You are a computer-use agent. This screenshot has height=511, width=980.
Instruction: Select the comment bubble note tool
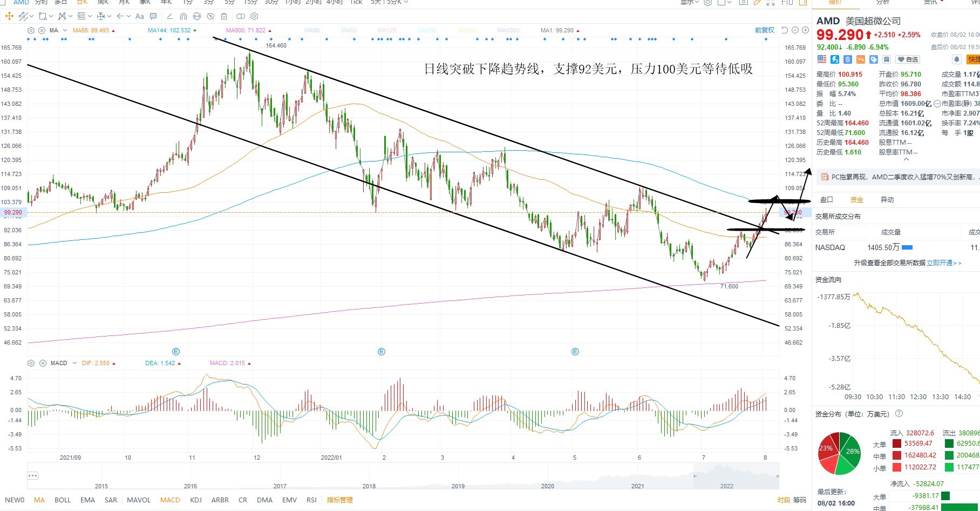pyautogui.click(x=153, y=16)
